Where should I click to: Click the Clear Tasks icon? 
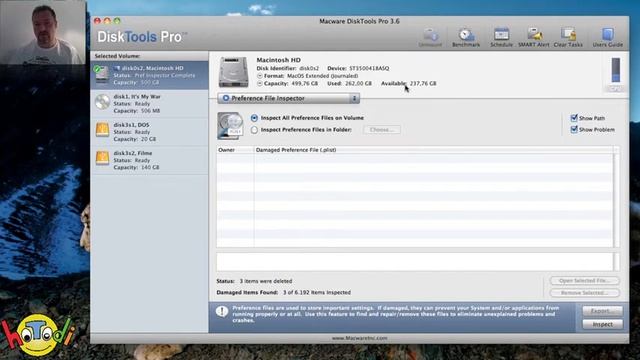click(x=568, y=37)
